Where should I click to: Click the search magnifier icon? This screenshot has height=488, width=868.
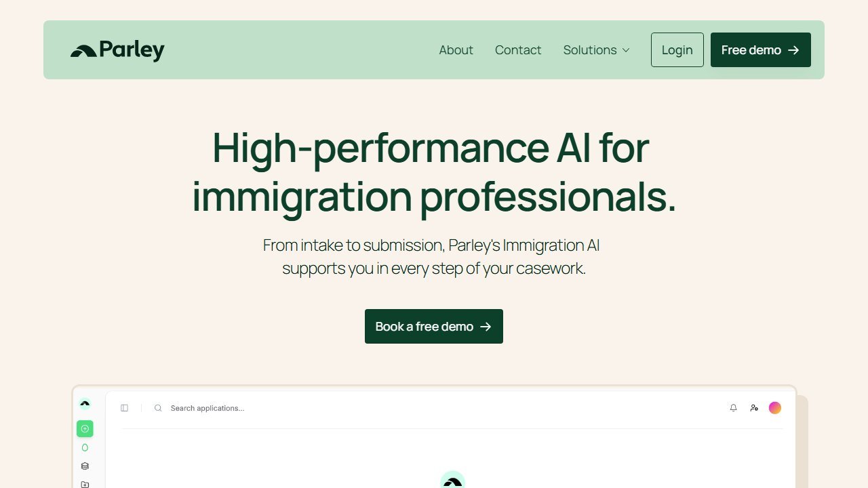point(158,408)
